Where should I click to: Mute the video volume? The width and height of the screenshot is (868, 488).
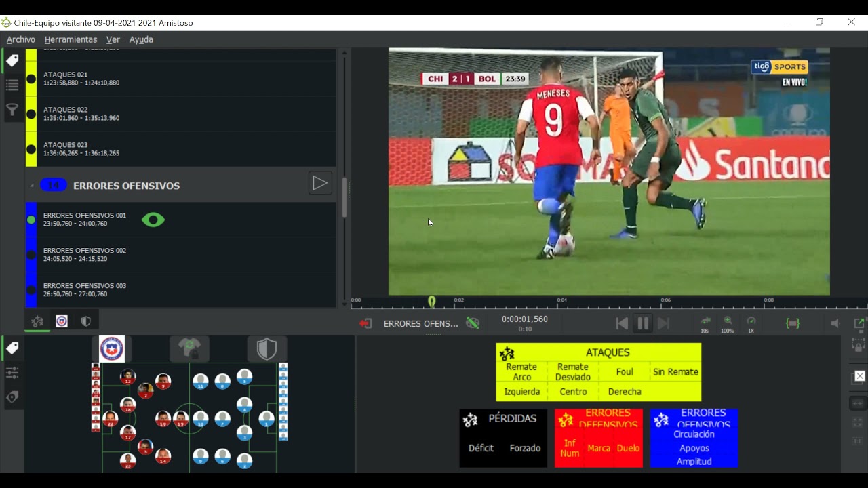click(x=835, y=324)
